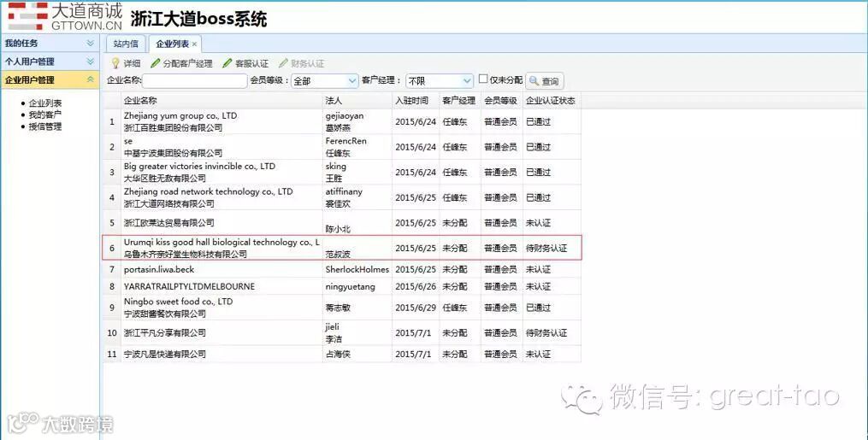Click the 企业认证状态 column header
Viewport: 868px width, 440px height.
pos(552,100)
